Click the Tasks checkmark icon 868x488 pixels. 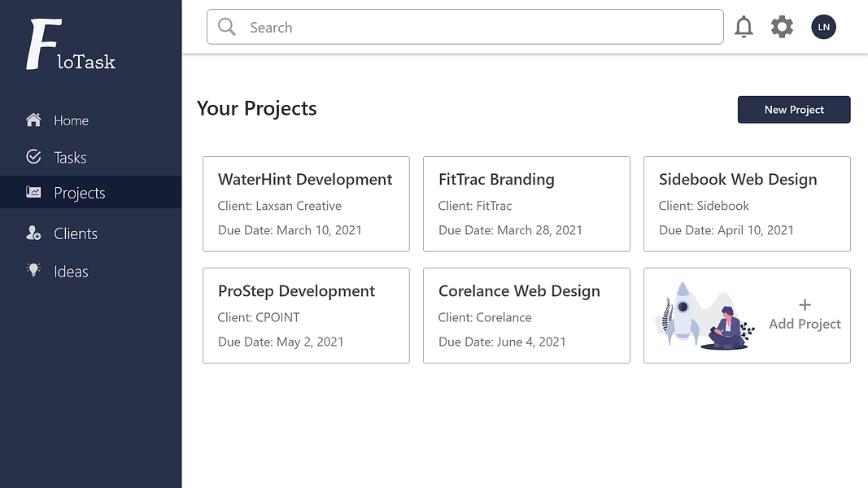click(33, 157)
